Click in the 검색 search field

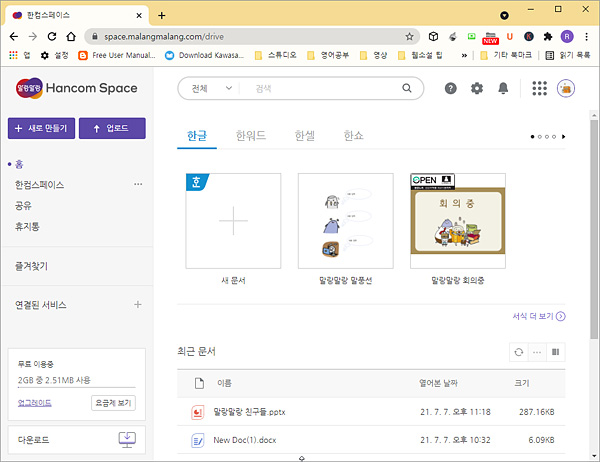(x=321, y=88)
